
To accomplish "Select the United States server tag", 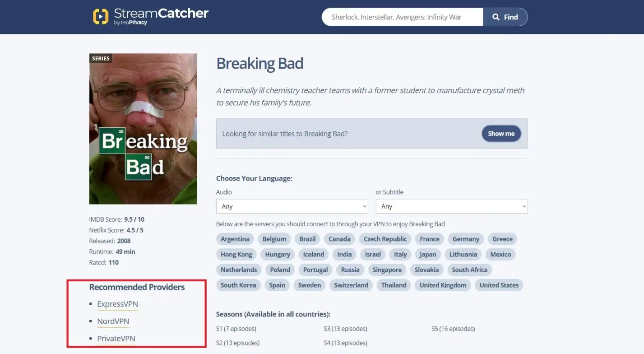I will tap(499, 285).
